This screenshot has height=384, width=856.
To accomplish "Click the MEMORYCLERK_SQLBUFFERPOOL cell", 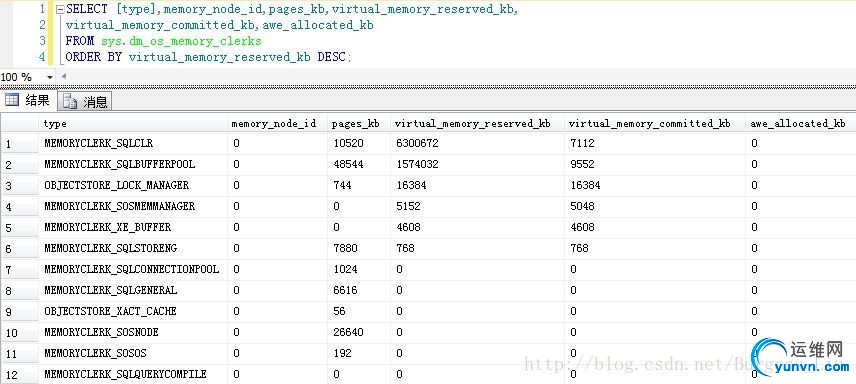I will pyautogui.click(x=133, y=164).
